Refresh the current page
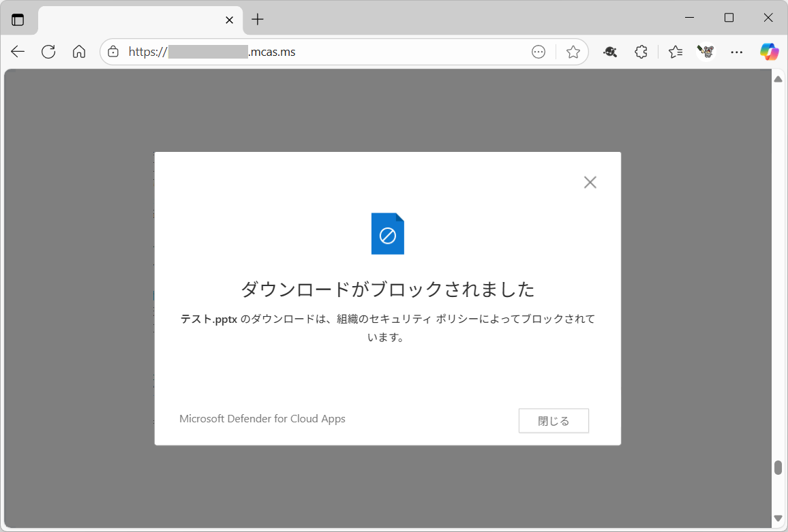Viewport: 788px width, 532px height. 48,52
